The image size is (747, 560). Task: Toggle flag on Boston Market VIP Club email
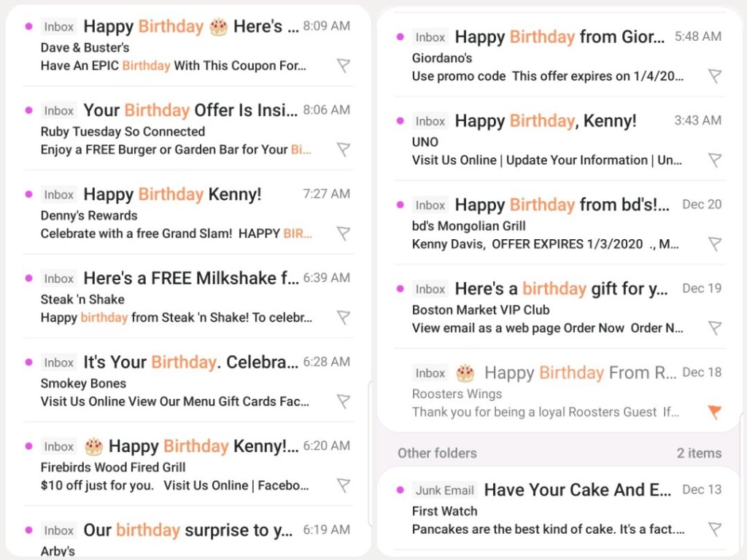[x=715, y=327]
